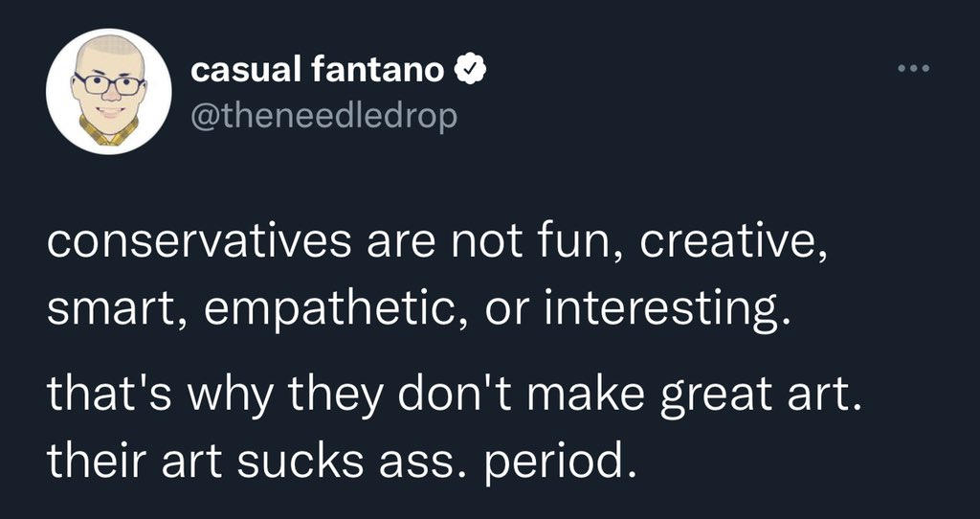
Task: Click the blue verified checkmark badge
Action: point(466,69)
